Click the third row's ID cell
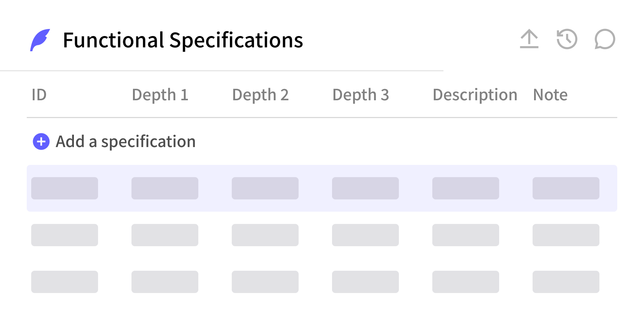This screenshot has height=332, width=644. pyautogui.click(x=65, y=282)
